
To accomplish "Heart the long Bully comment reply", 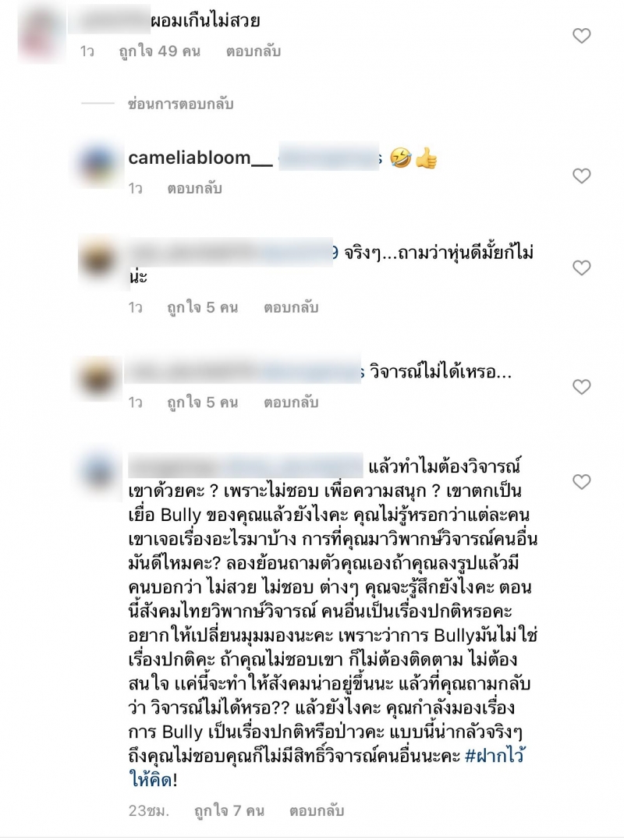I will [581, 481].
